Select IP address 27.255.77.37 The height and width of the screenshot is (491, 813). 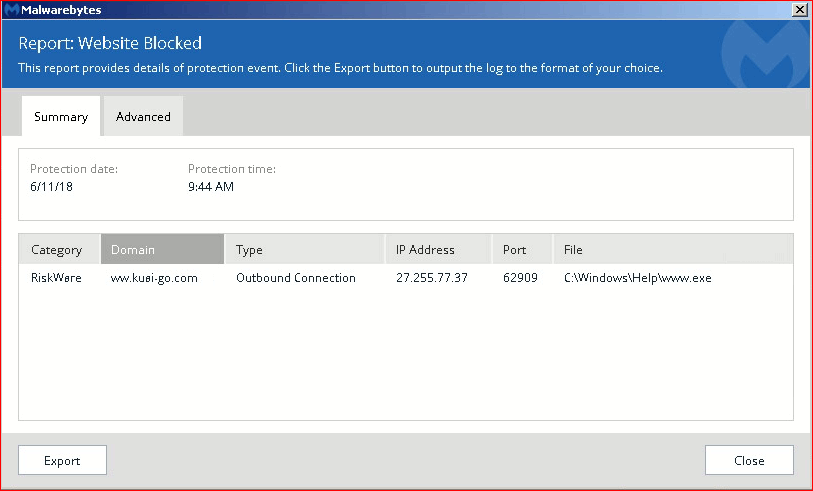[432, 278]
